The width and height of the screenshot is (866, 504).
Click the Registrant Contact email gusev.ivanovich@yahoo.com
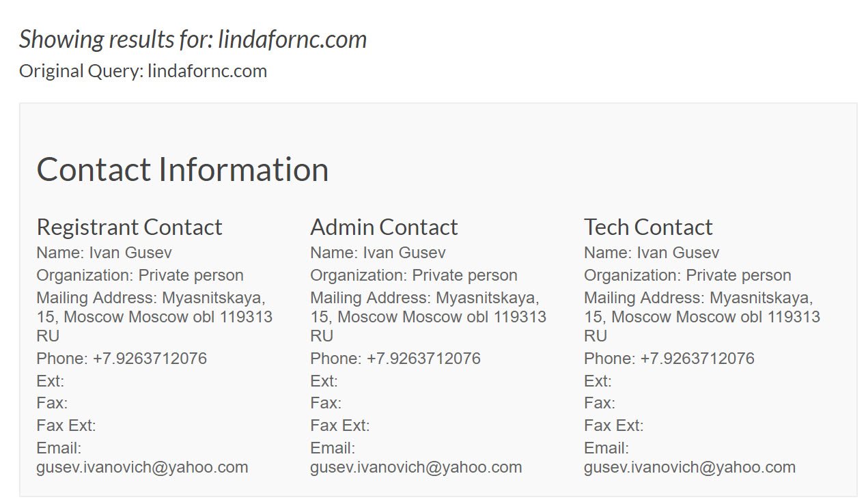coord(142,467)
